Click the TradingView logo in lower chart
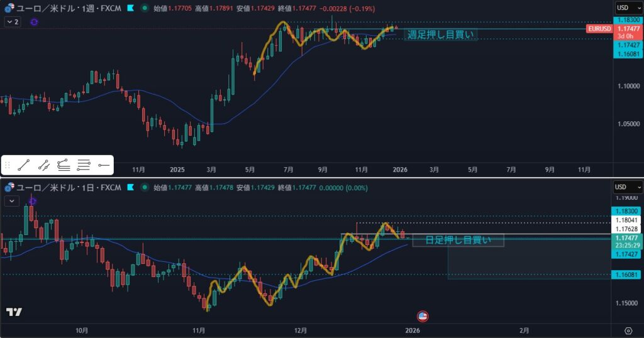644x338 pixels. [14, 312]
